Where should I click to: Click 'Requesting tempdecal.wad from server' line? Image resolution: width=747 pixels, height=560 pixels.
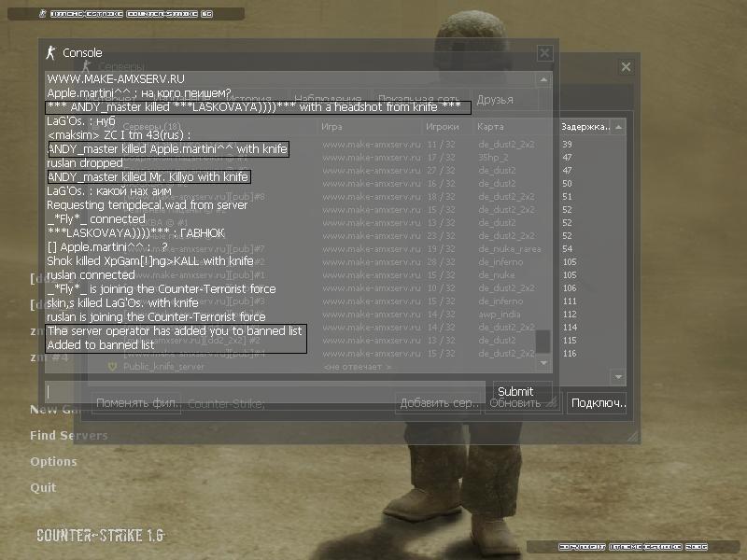[148, 205]
